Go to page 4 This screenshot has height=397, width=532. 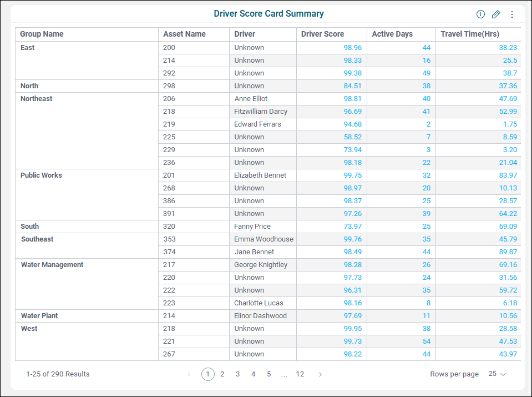coord(253,374)
